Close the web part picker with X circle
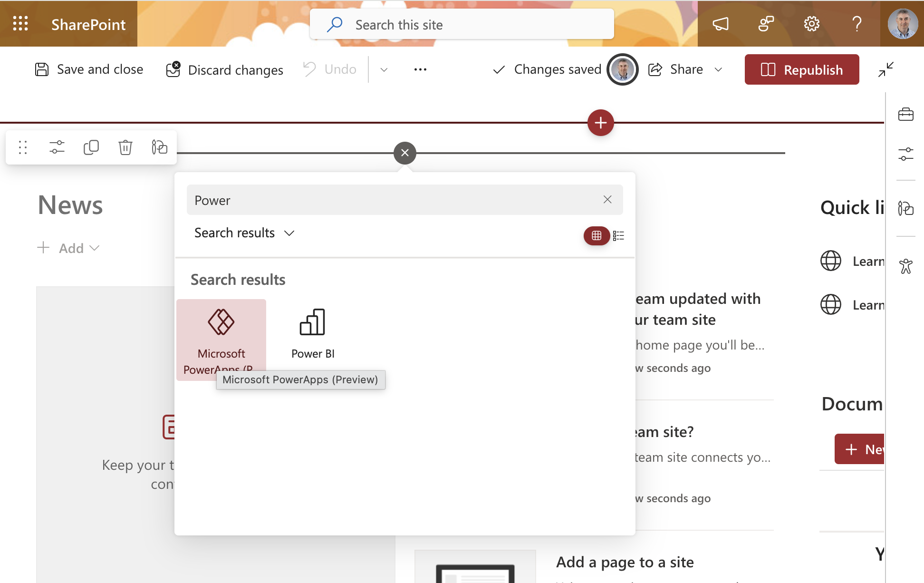The width and height of the screenshot is (924, 583). point(405,153)
